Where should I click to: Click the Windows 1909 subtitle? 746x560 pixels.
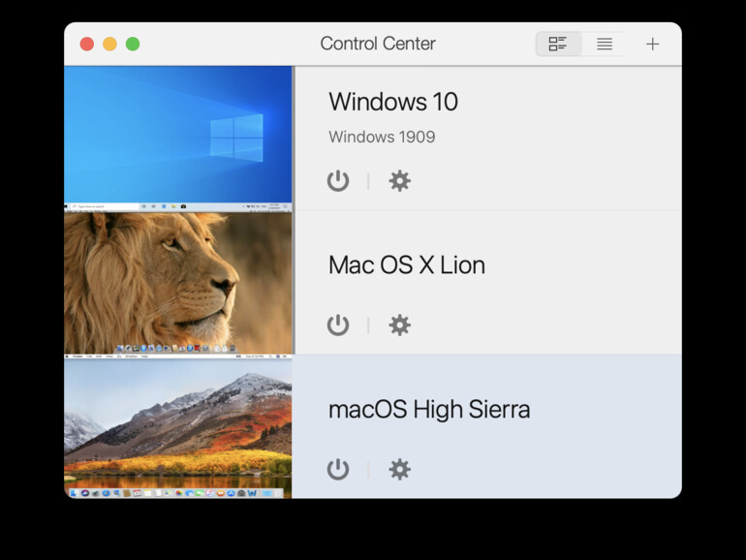382,137
